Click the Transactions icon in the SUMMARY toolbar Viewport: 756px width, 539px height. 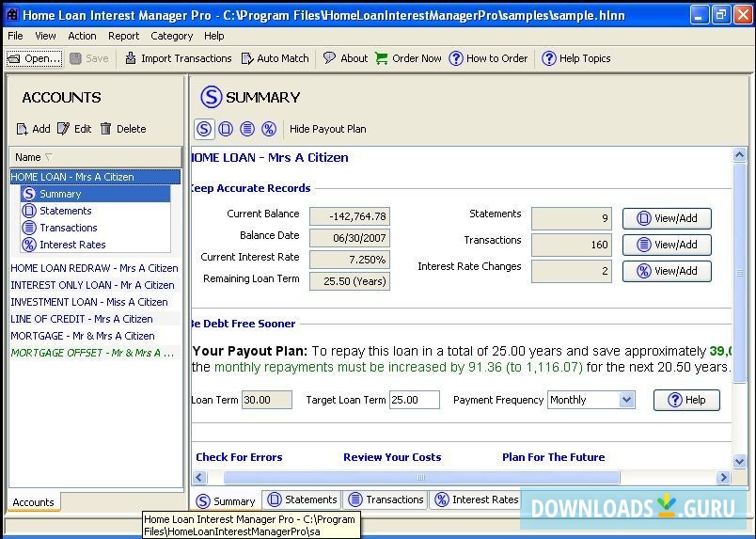point(247,129)
